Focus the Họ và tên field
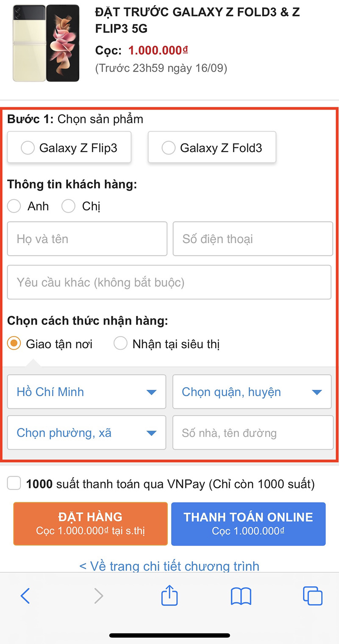 click(87, 239)
